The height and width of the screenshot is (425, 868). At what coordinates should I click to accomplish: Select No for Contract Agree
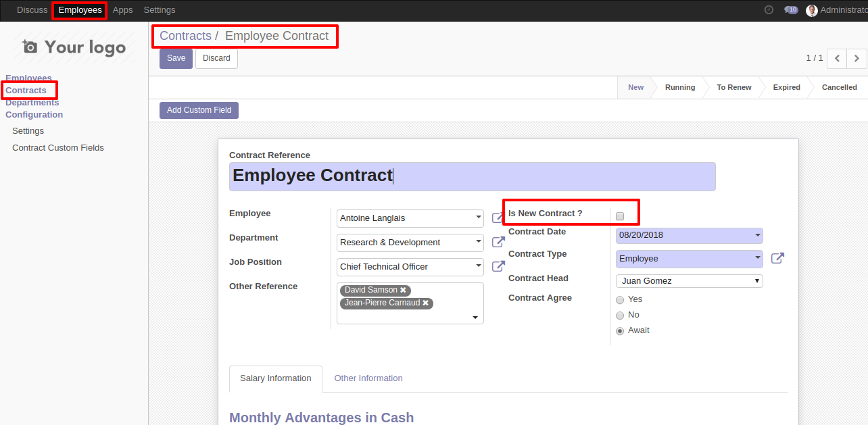pyautogui.click(x=620, y=315)
